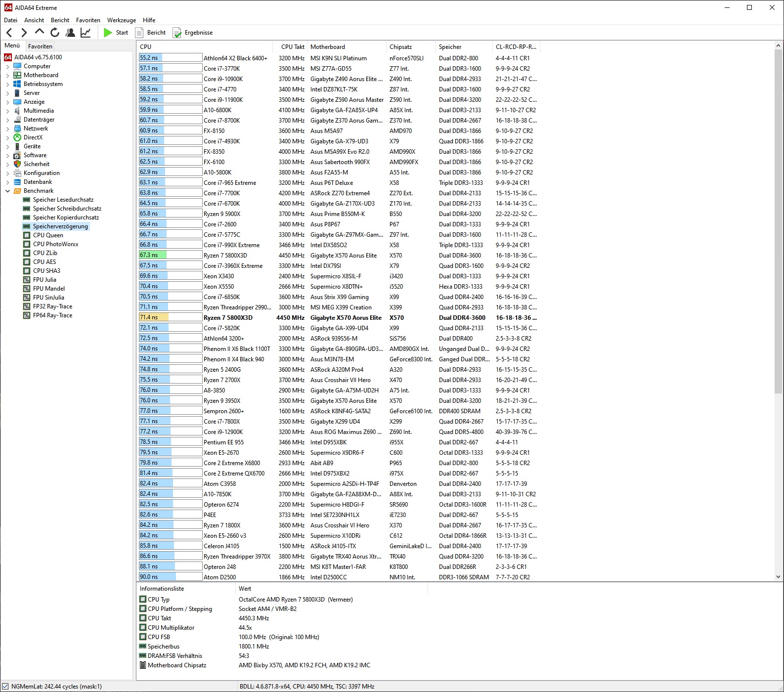The width and height of the screenshot is (784, 692).
Task: Sort by the CL-RCD-RP-R column header
Action: click(516, 47)
